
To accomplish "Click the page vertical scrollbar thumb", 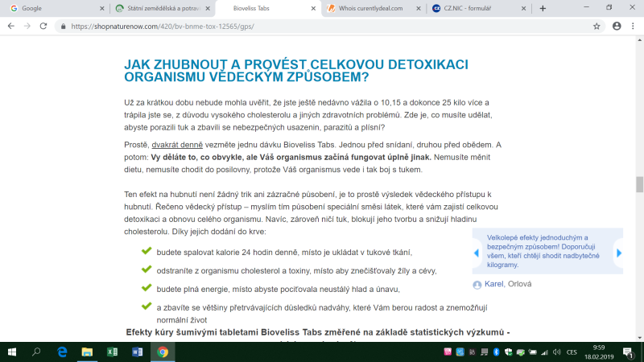I will [639, 184].
